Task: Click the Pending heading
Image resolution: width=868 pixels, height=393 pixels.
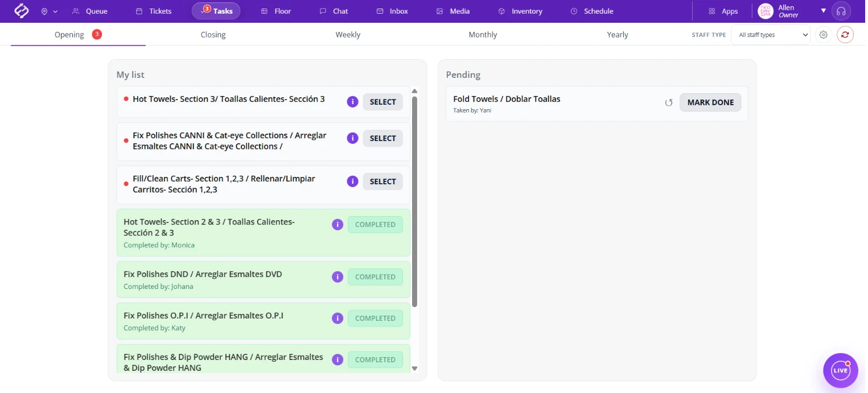Action: pos(463,75)
